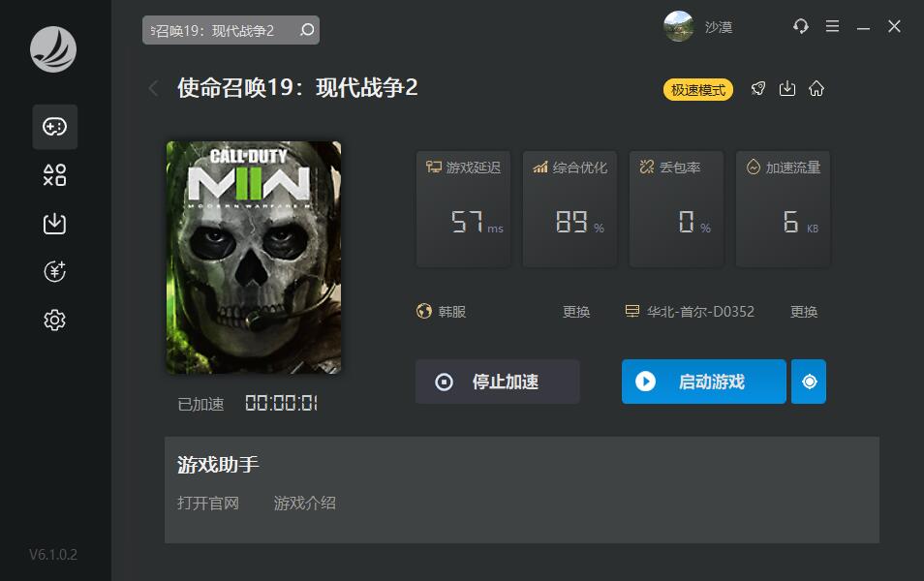Change the 韩服 region with 更换

(575, 312)
